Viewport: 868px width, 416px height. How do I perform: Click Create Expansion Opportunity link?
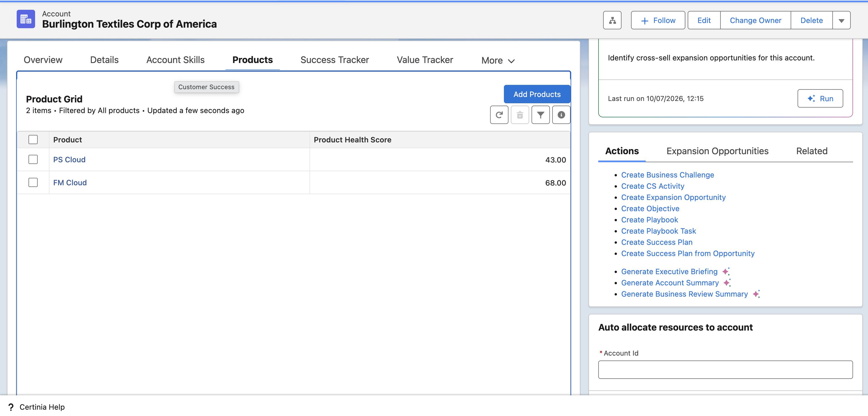(673, 197)
